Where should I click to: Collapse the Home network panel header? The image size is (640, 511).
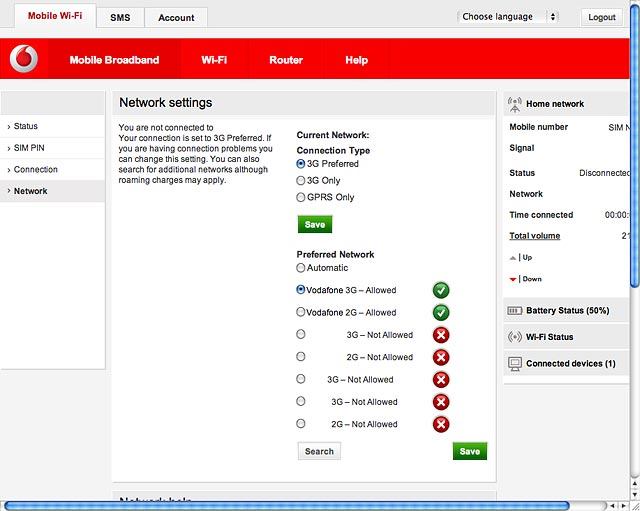(567, 104)
